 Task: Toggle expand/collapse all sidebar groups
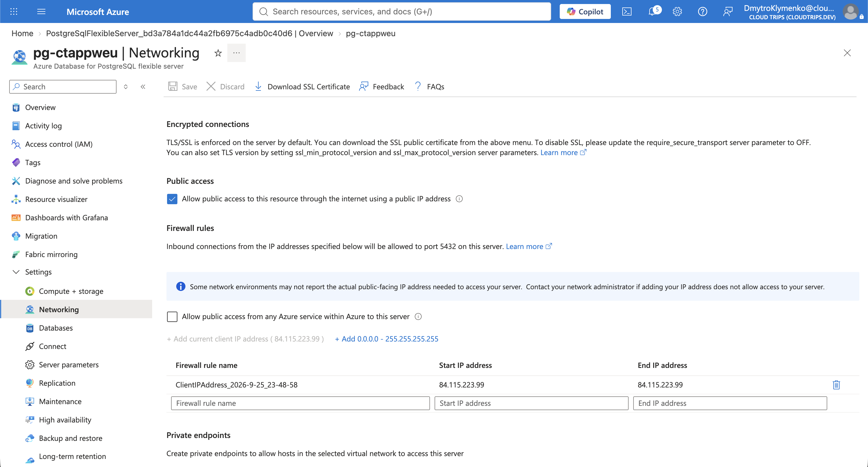tap(126, 87)
